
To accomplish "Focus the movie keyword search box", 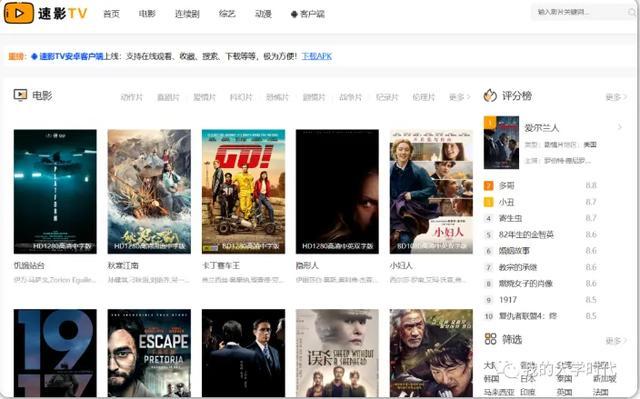I will (580, 12).
